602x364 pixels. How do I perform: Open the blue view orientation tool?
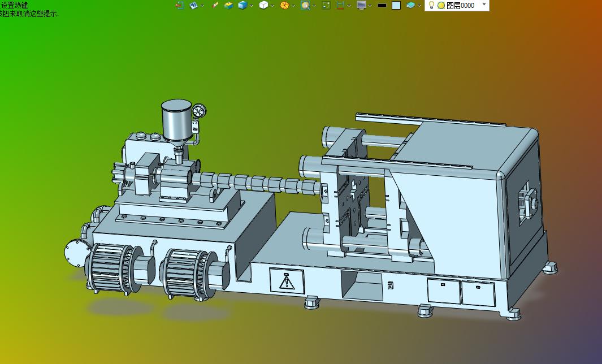point(193,6)
